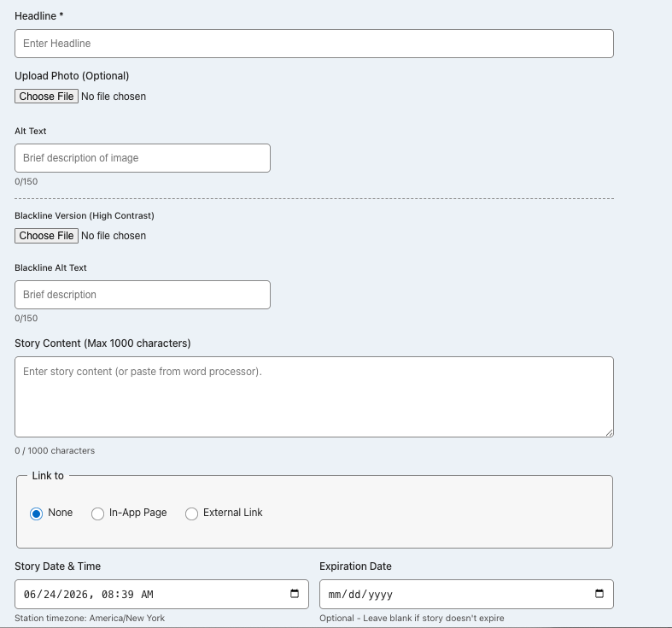The width and height of the screenshot is (672, 628).
Task: Select the In-App Page radio button
Action: pos(97,514)
